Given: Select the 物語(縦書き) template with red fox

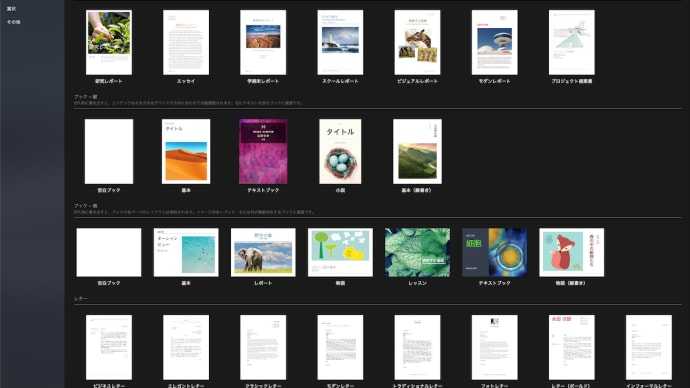Looking at the screenshot, I should pyautogui.click(x=572, y=252).
